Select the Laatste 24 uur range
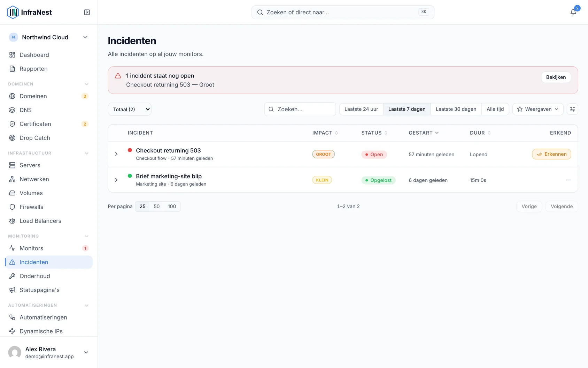Viewport: 588px width, 368px height. tap(361, 109)
